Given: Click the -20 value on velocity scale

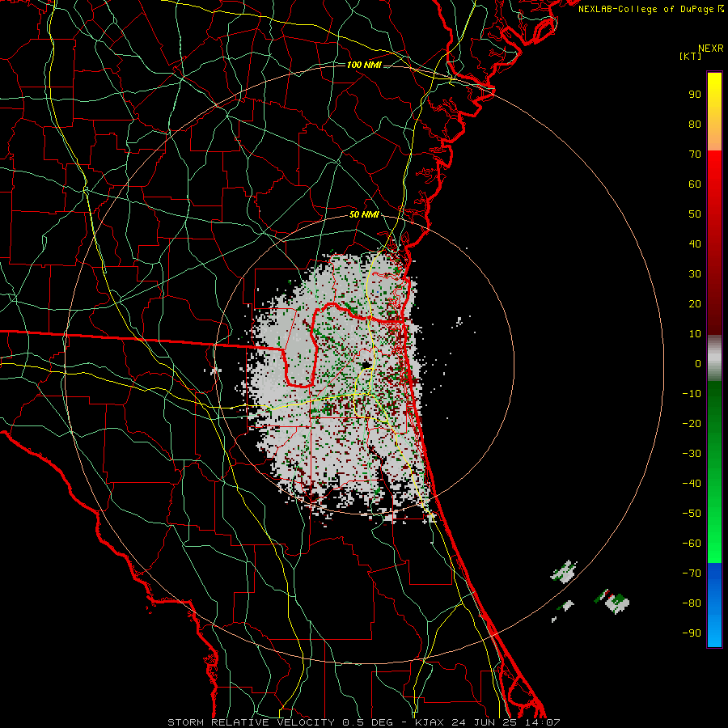Looking at the screenshot, I should coord(692,423).
